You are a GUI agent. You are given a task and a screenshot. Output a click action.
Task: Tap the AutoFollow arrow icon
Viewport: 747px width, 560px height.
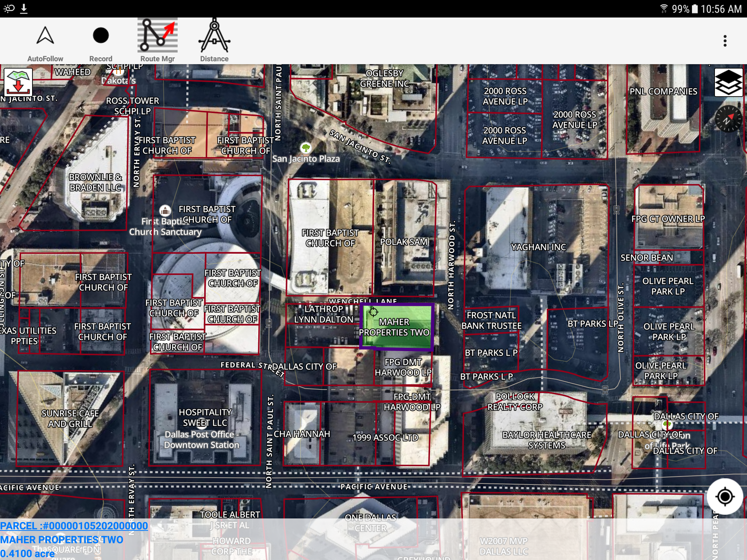pyautogui.click(x=45, y=36)
